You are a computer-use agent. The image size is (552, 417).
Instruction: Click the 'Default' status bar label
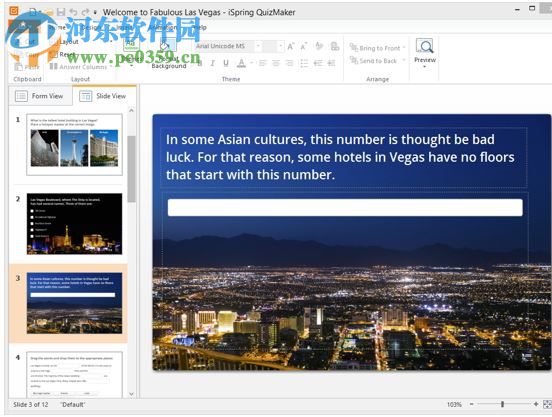tap(73, 405)
